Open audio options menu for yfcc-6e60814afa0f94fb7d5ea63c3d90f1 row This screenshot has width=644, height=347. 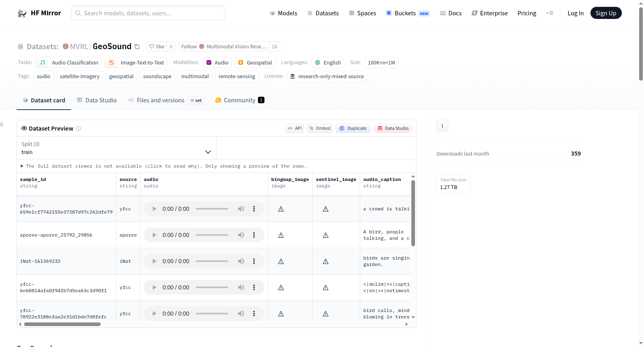[254, 287]
